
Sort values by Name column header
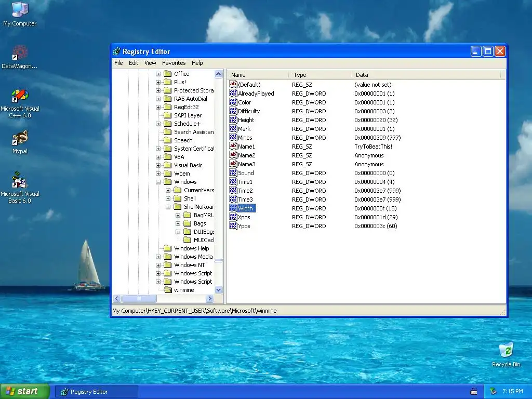pyautogui.click(x=258, y=75)
